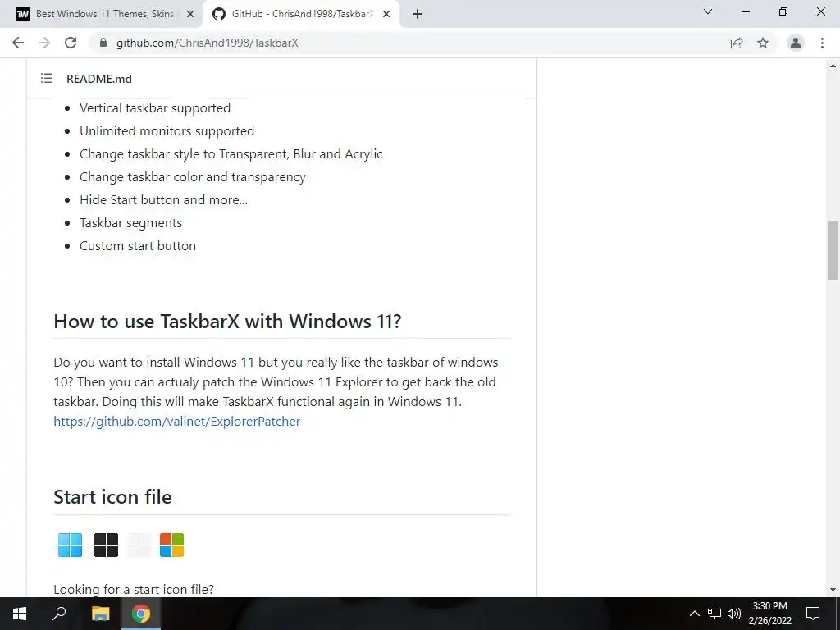840x630 pixels.
Task: Click 'Change taskbar color and transparency' item
Action: point(193,177)
